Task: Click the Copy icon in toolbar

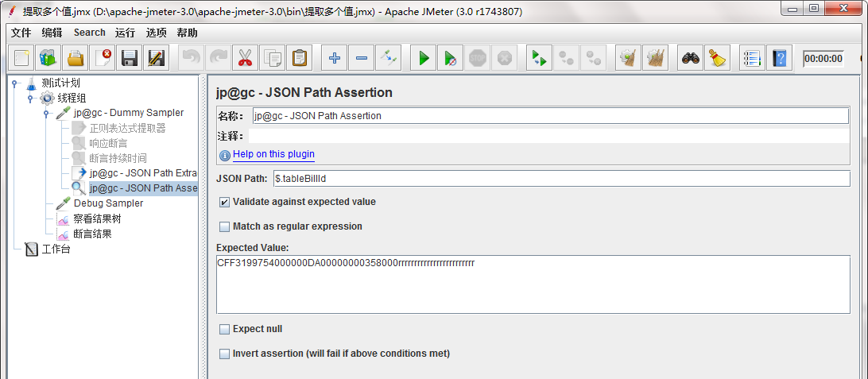Action: tap(273, 57)
